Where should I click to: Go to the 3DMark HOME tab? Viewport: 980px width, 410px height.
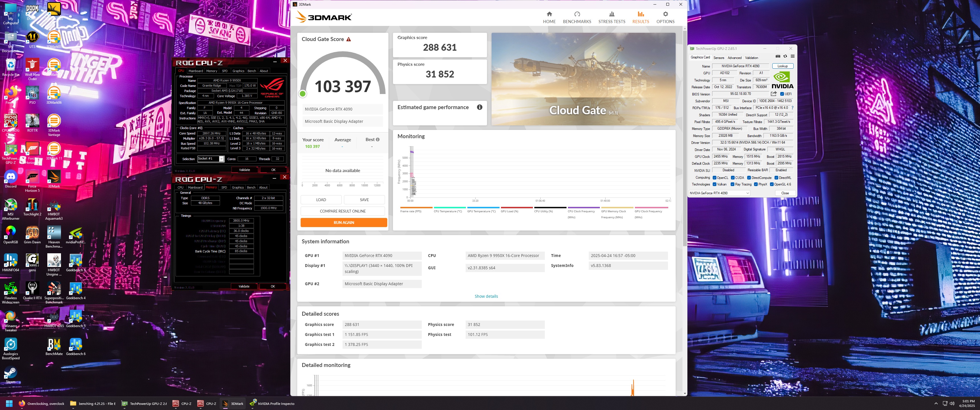point(549,17)
